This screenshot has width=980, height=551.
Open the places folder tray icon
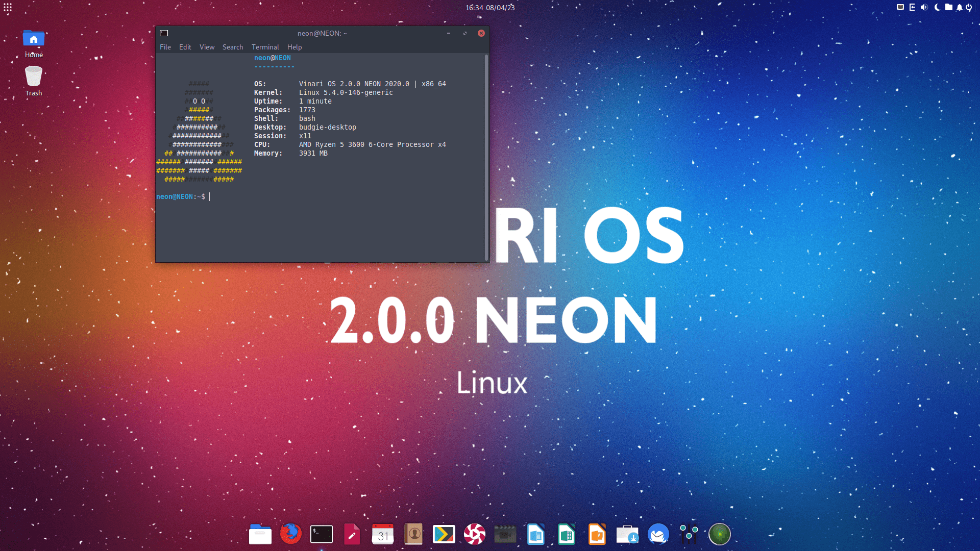(948, 7)
